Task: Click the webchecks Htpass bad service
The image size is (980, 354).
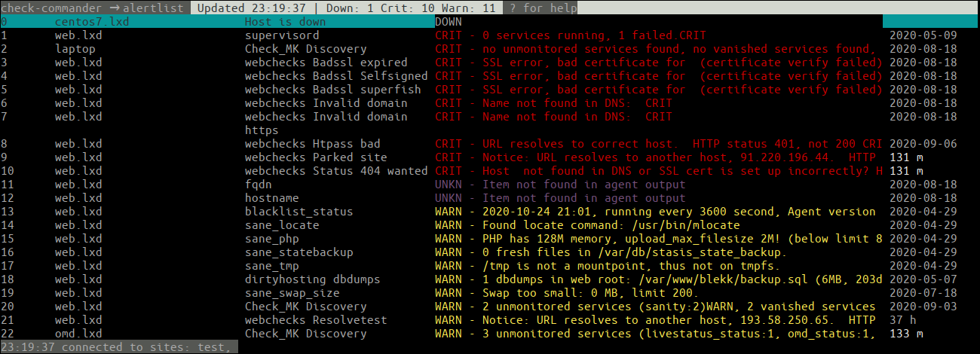Action: (312, 144)
